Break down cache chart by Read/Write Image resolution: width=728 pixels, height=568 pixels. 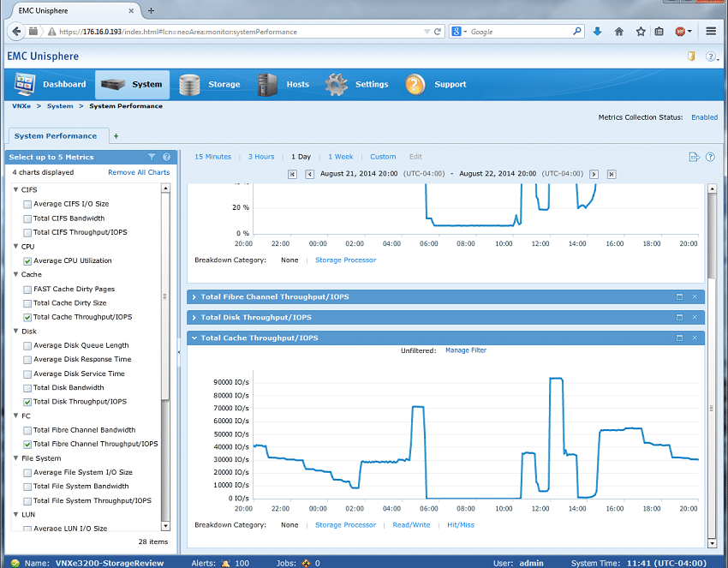411,525
